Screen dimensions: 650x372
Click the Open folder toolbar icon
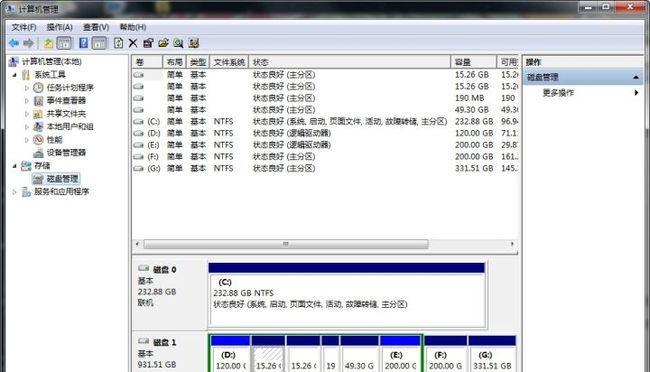[x=163, y=43]
